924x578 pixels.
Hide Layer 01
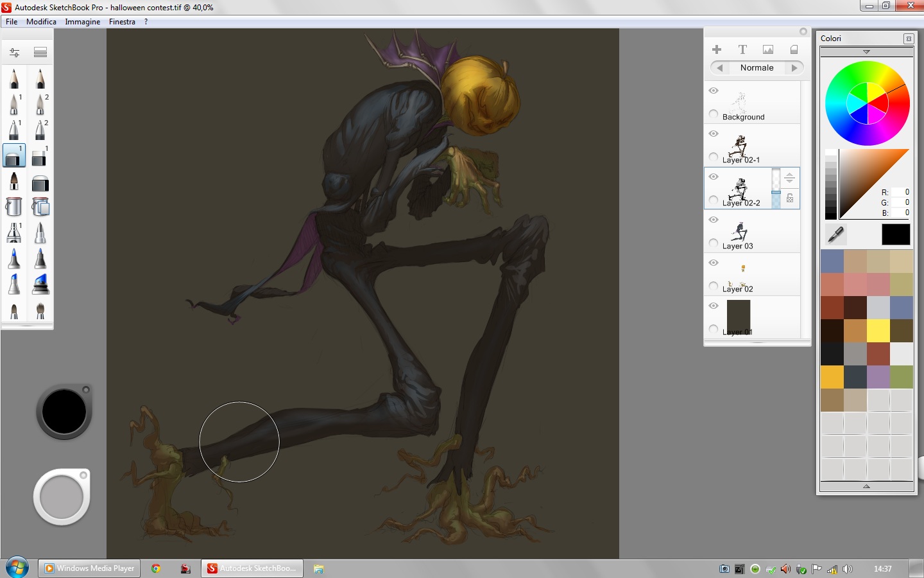tap(714, 306)
